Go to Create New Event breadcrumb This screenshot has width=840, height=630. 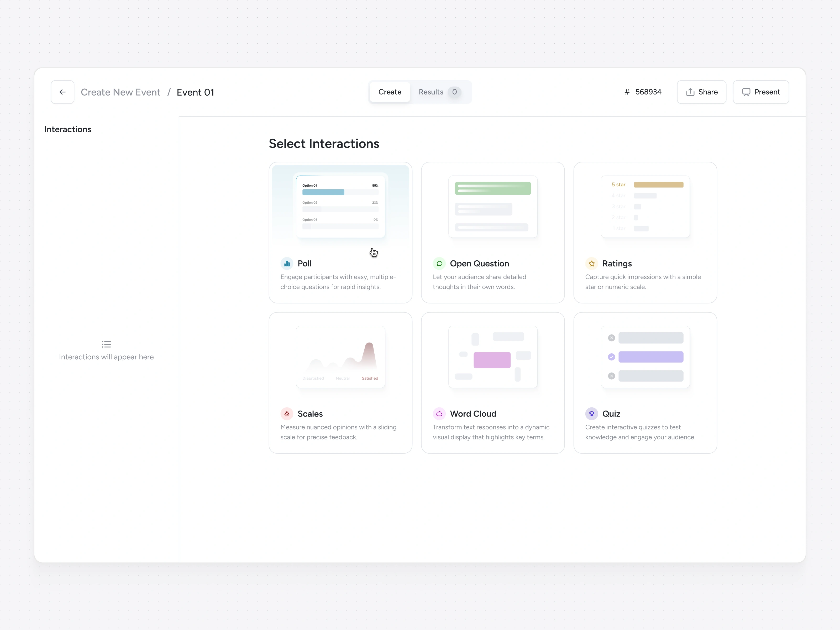point(120,92)
